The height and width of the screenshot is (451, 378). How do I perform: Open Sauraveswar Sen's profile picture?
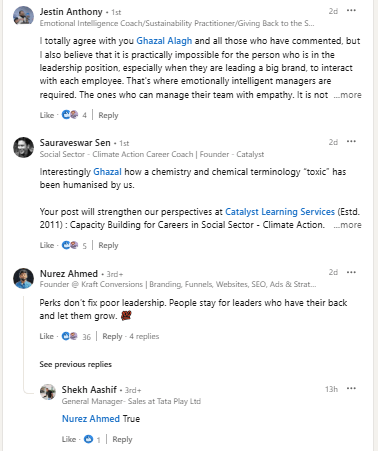coord(23,147)
